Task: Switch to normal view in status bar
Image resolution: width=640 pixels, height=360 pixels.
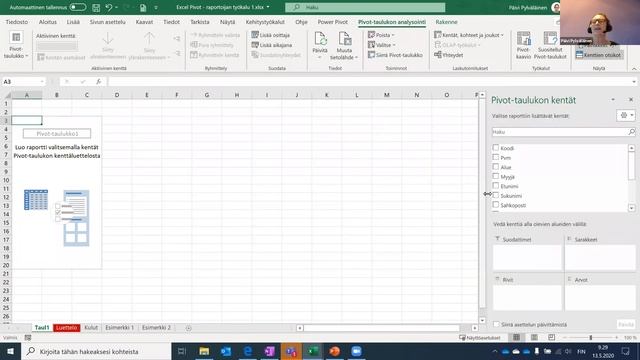Action: [x=516, y=338]
